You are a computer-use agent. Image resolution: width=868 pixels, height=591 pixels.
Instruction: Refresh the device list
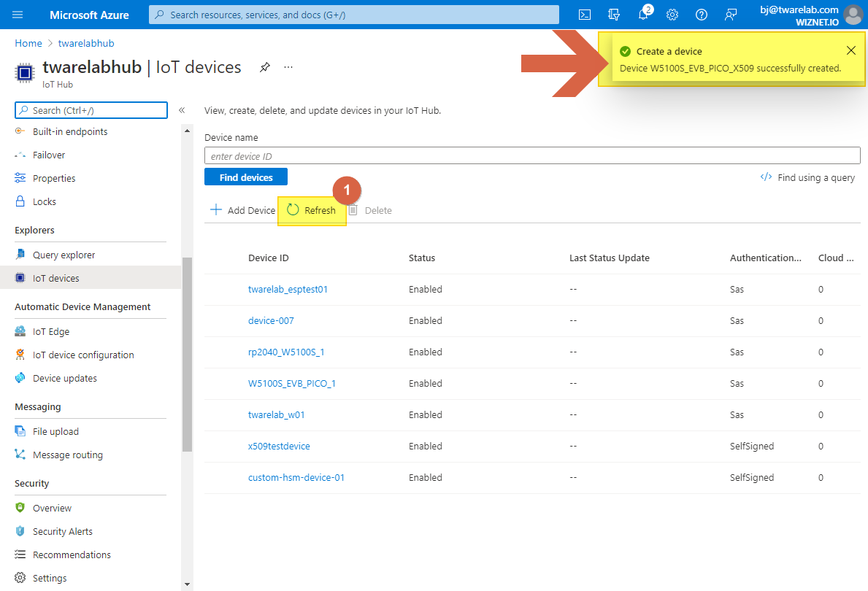point(312,210)
